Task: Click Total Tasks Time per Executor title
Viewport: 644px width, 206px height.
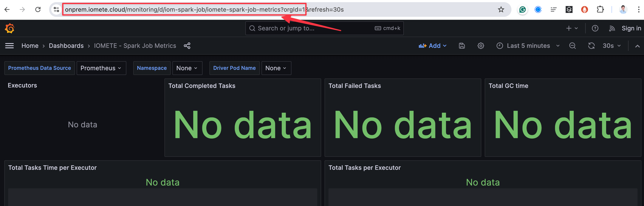Action: point(52,168)
